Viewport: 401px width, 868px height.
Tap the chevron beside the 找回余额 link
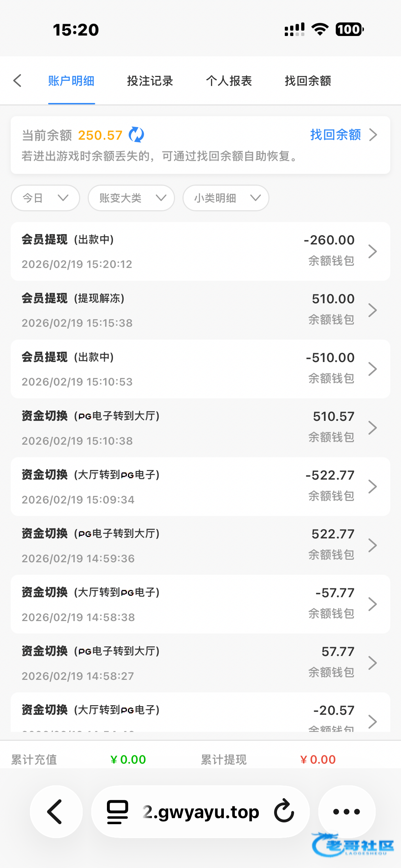(x=373, y=135)
